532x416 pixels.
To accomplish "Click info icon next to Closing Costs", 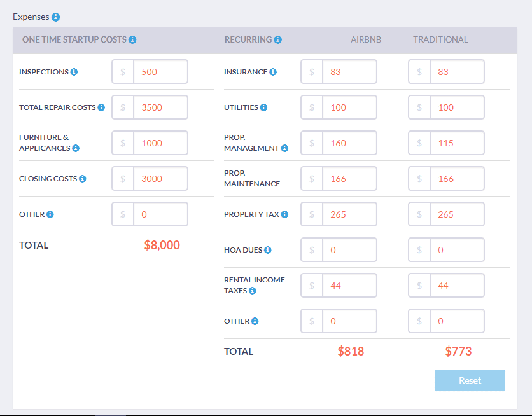I will pyautogui.click(x=82, y=179).
